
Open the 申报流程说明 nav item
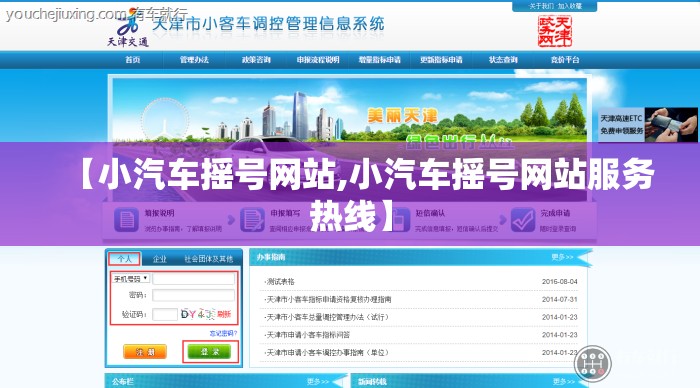[318, 60]
